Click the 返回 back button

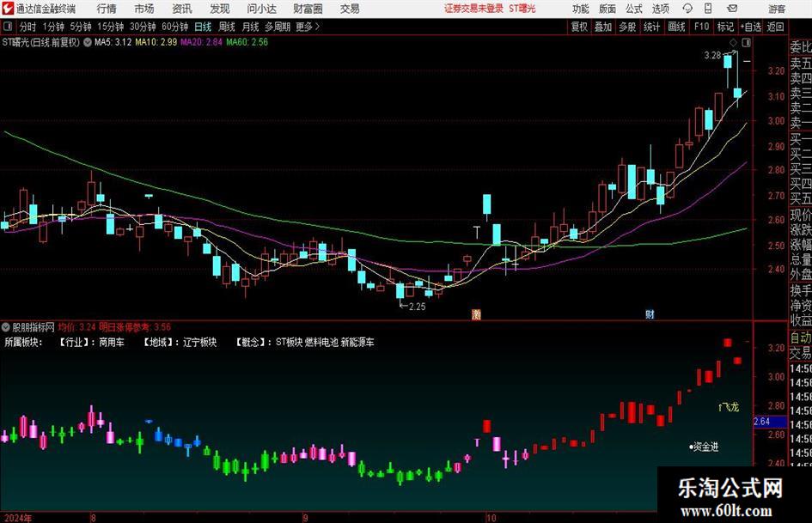775,27
